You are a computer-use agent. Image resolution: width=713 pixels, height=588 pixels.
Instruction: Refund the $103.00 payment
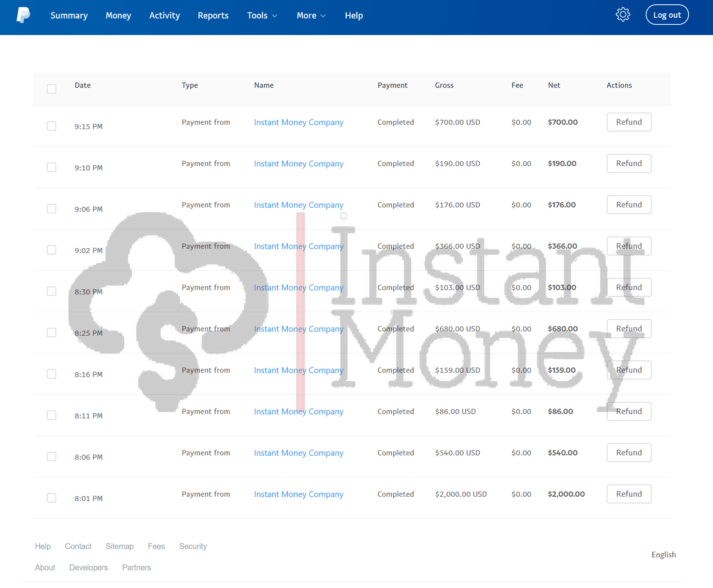[629, 287]
